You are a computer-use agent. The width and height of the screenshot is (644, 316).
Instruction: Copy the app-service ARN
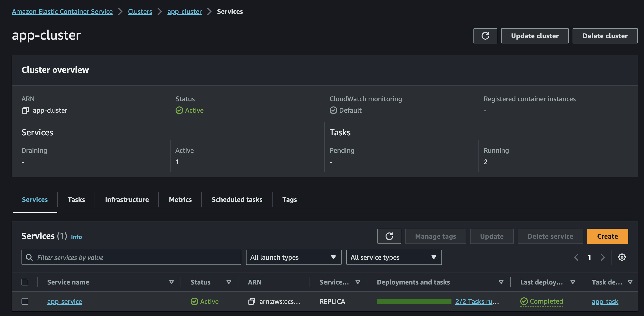pyautogui.click(x=252, y=301)
